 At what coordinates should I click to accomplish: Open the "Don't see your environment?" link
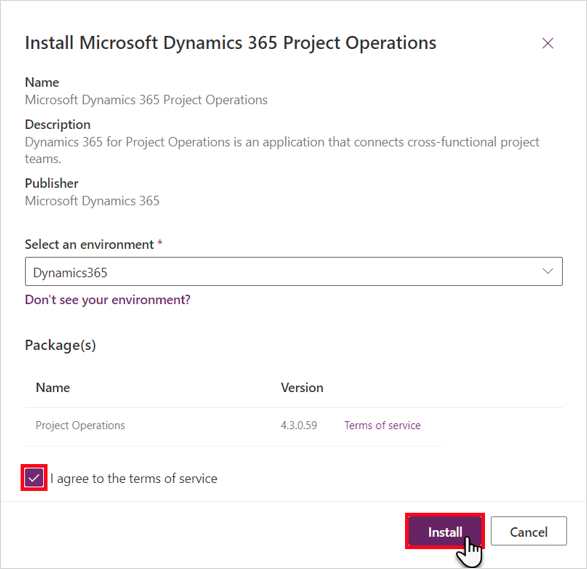108,299
